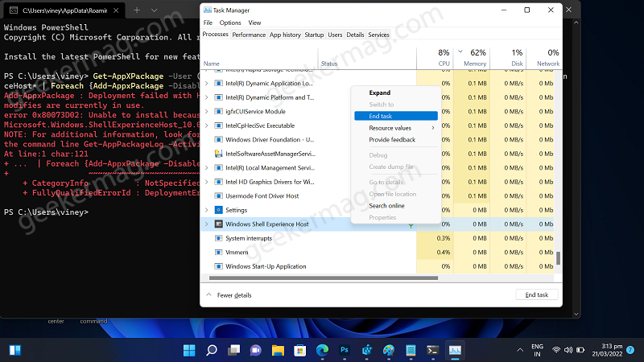Close the PowerShell tab in Windows Terminal

(116, 10)
